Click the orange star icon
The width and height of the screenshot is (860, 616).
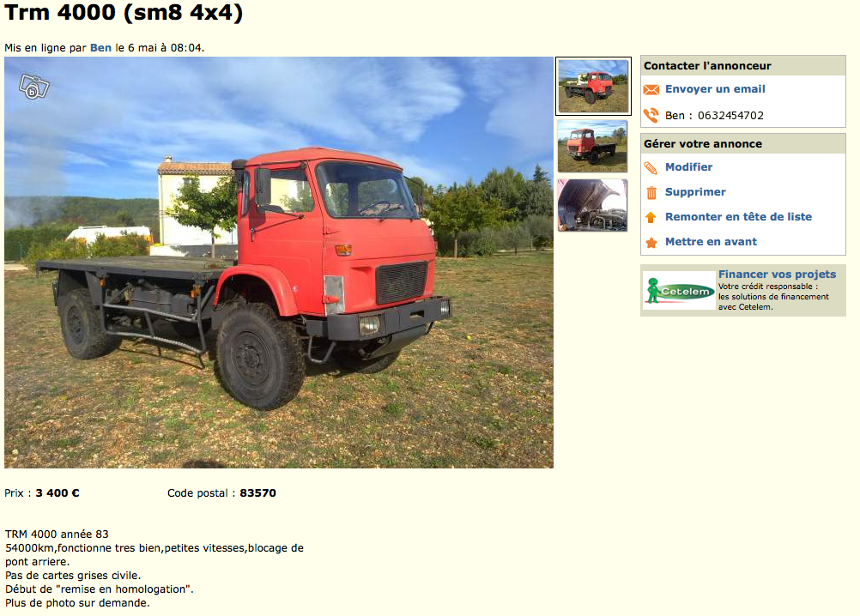651,242
